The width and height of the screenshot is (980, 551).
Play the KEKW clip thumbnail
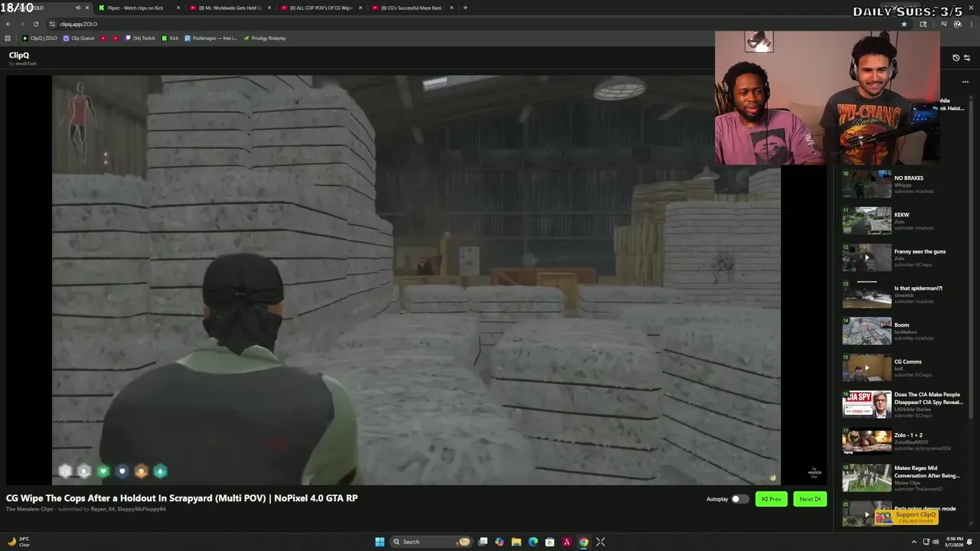(867, 221)
